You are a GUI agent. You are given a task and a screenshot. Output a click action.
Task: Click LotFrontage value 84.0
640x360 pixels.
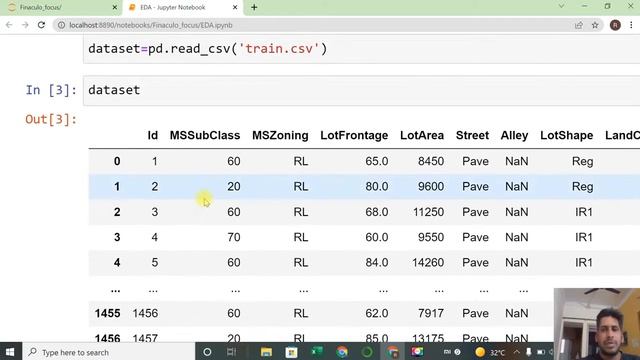377,262
